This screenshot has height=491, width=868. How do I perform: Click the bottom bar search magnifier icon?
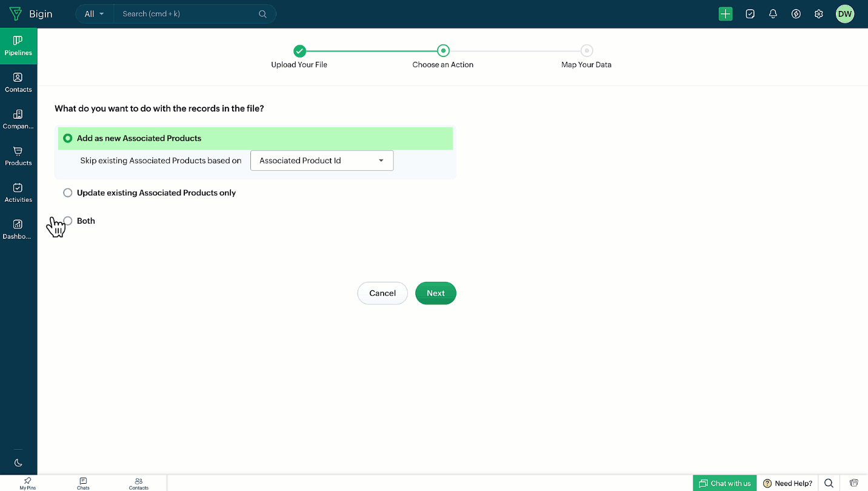tap(829, 483)
